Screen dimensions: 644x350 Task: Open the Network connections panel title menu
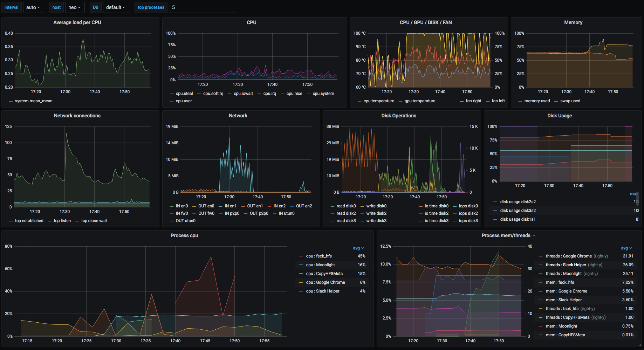[x=77, y=116]
